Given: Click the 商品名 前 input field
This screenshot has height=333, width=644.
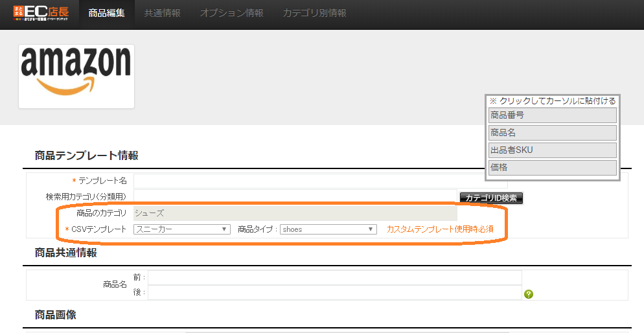Looking at the screenshot, I should click(334, 277).
